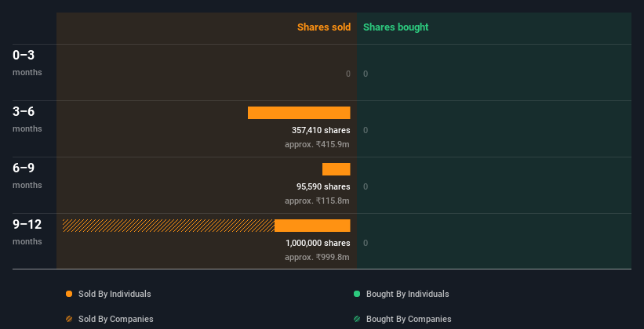This screenshot has width=644, height=329.
Task: Click the 0 bought value in 3–6 months row
Action: tap(366, 131)
